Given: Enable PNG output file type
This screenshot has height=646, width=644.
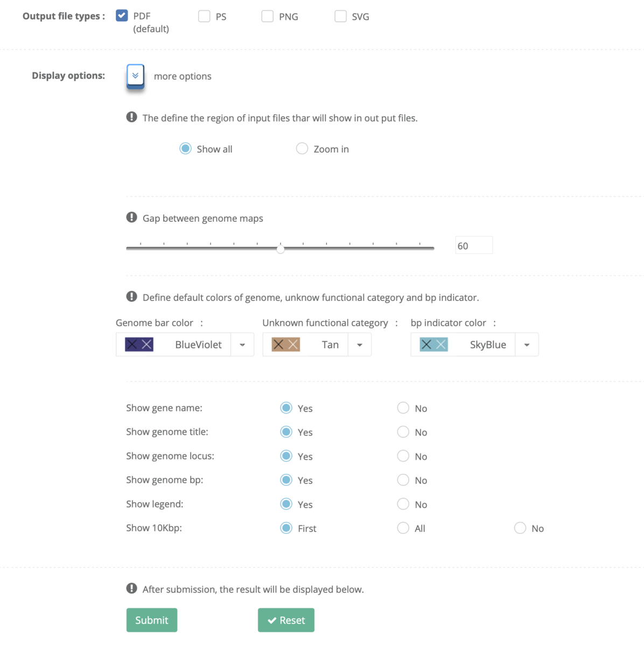Looking at the screenshot, I should (x=267, y=16).
